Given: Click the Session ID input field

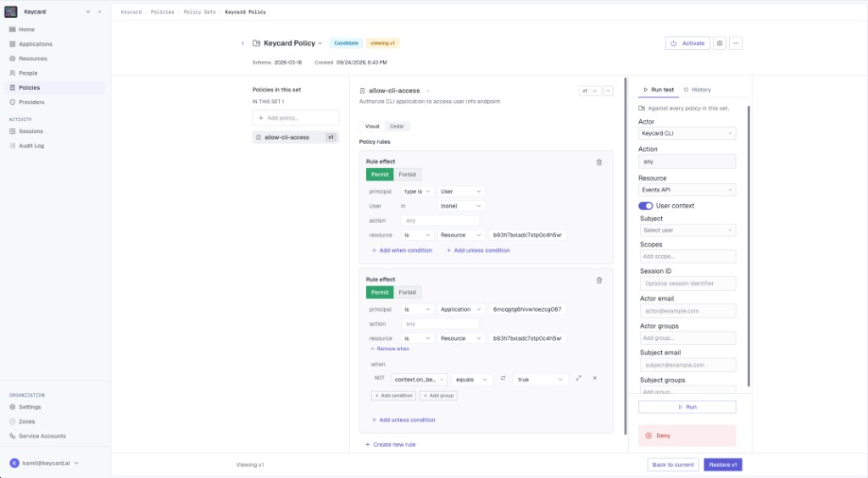Looking at the screenshot, I should tap(688, 284).
